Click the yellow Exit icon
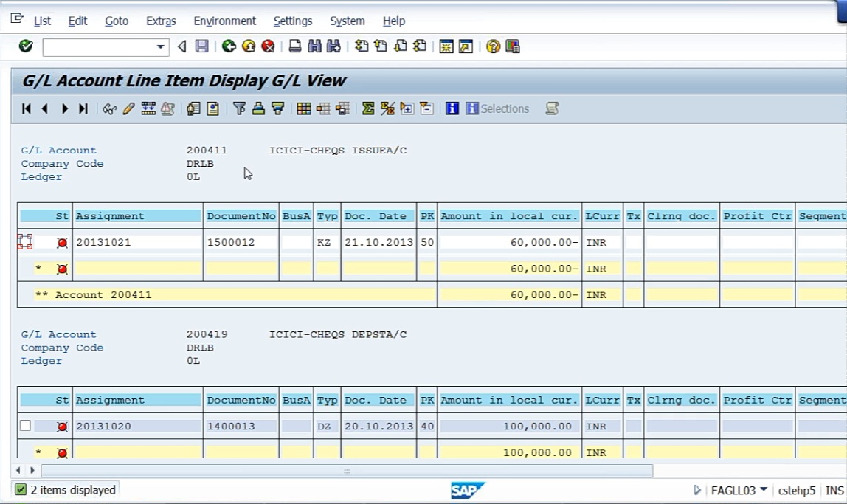This screenshot has width=847, height=504. point(249,46)
